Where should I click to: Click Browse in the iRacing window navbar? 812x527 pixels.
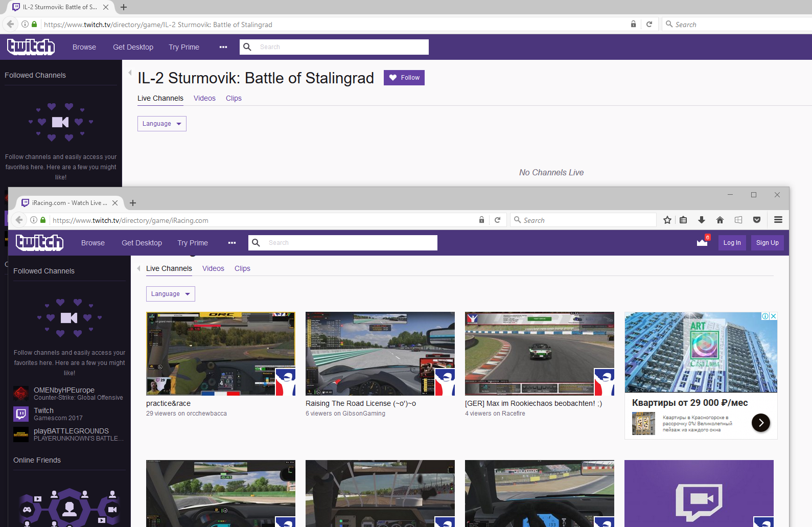tap(93, 243)
